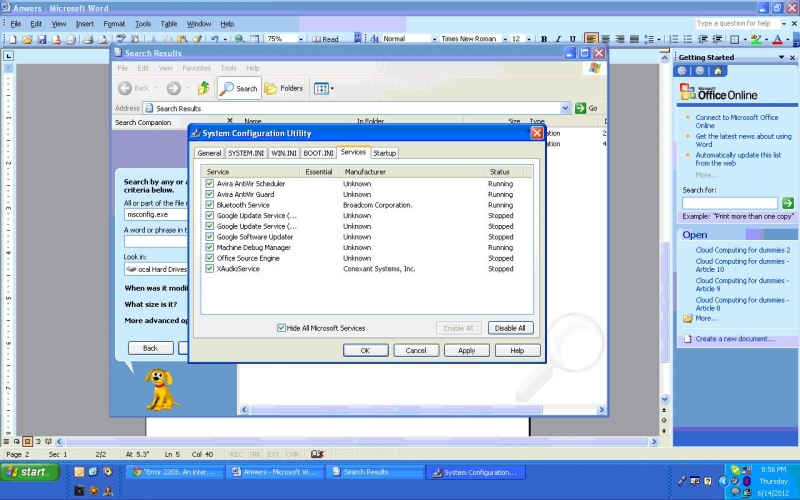Viewport: 800px width, 500px height.
Task: Toggle Hide All Microsoft Services checkbox
Action: [x=281, y=328]
